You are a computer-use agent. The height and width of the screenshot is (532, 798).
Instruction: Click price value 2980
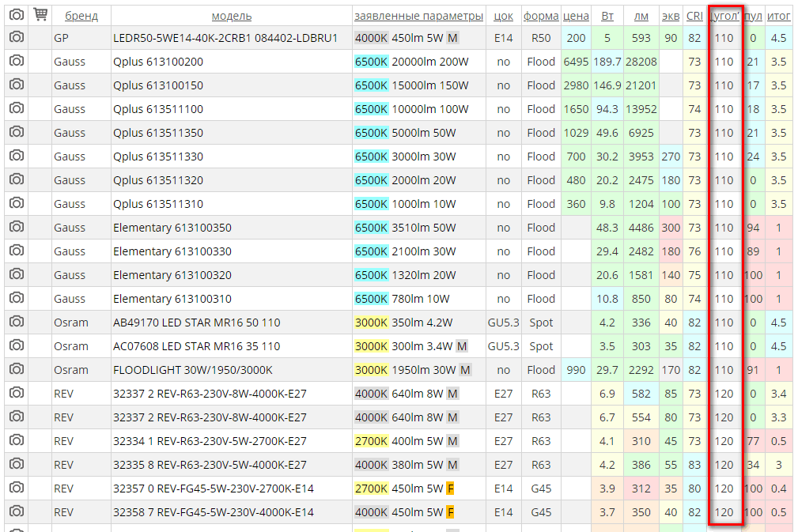pos(576,85)
